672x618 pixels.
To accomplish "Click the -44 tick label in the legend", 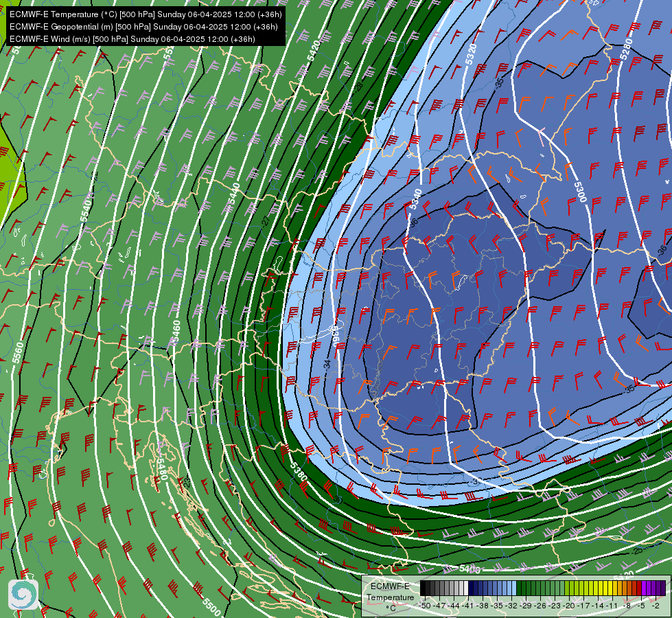I will click(x=454, y=606).
